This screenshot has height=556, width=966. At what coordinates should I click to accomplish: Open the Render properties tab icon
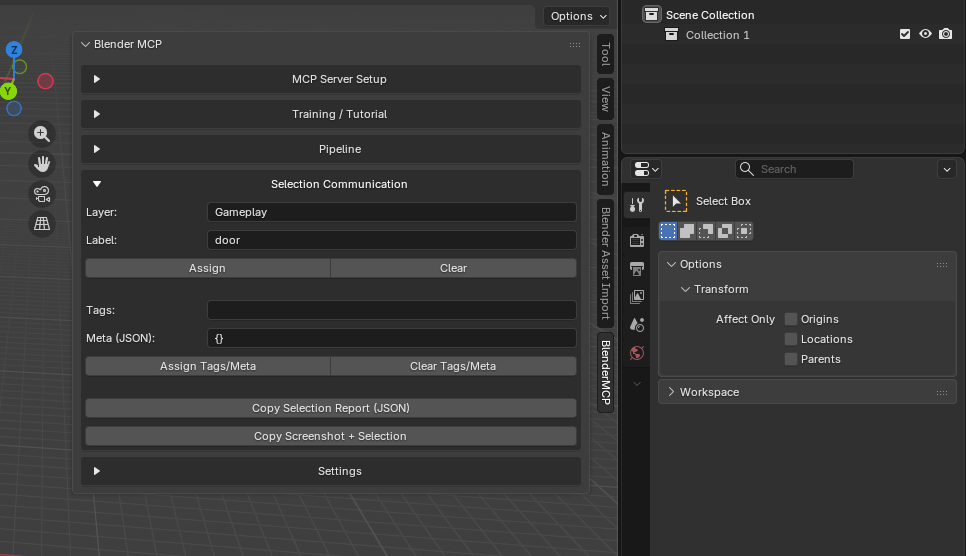[x=637, y=240]
